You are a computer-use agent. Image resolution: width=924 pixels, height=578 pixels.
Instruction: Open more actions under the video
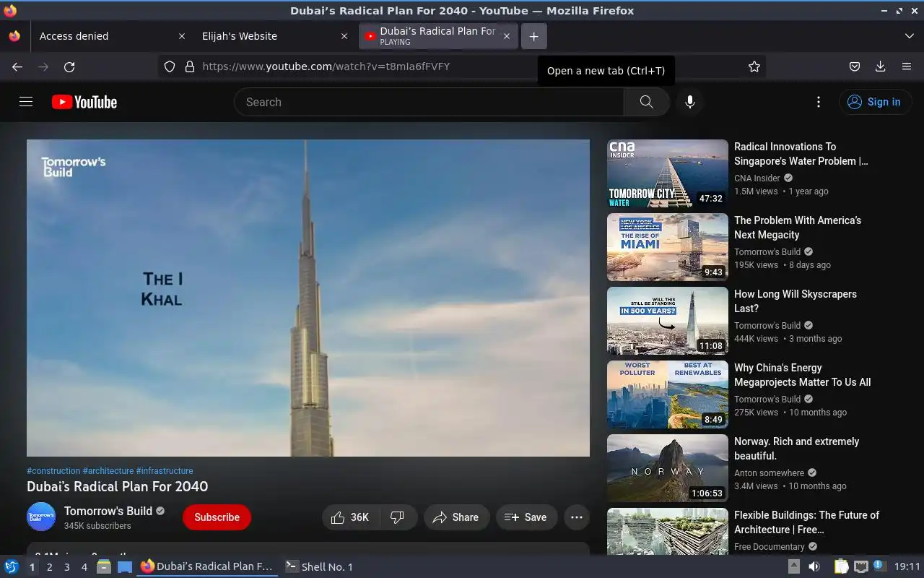coord(576,517)
